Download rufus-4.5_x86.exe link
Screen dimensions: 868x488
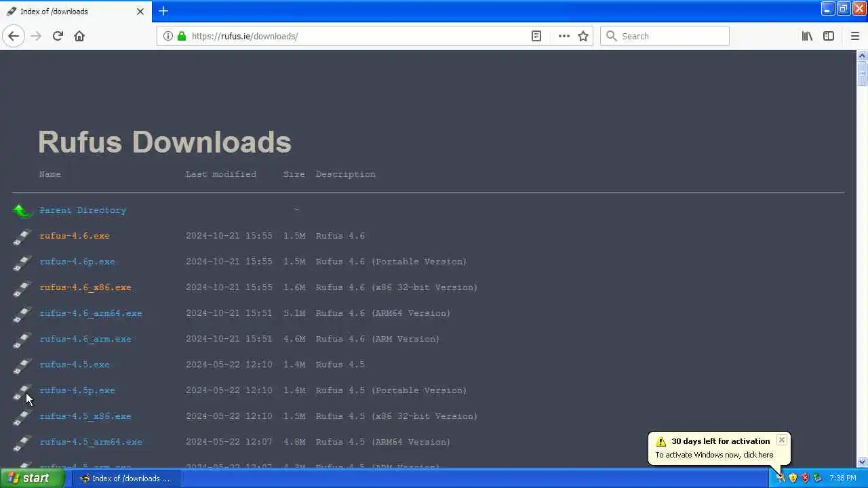(x=85, y=416)
